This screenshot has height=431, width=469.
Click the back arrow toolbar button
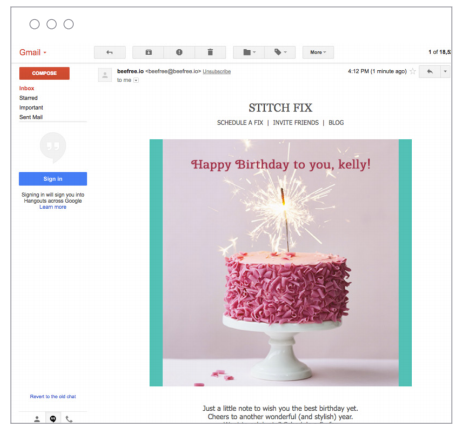110,52
